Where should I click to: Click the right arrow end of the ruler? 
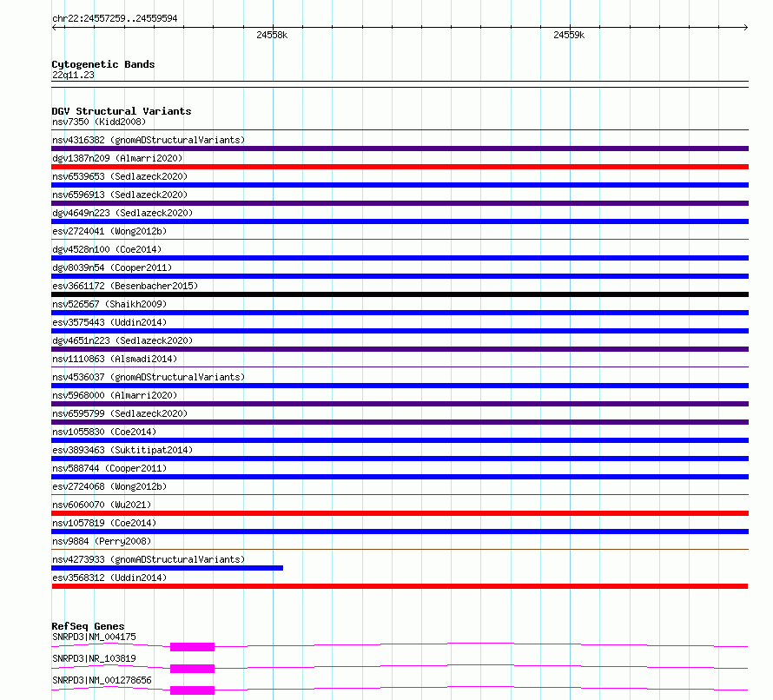point(746,28)
